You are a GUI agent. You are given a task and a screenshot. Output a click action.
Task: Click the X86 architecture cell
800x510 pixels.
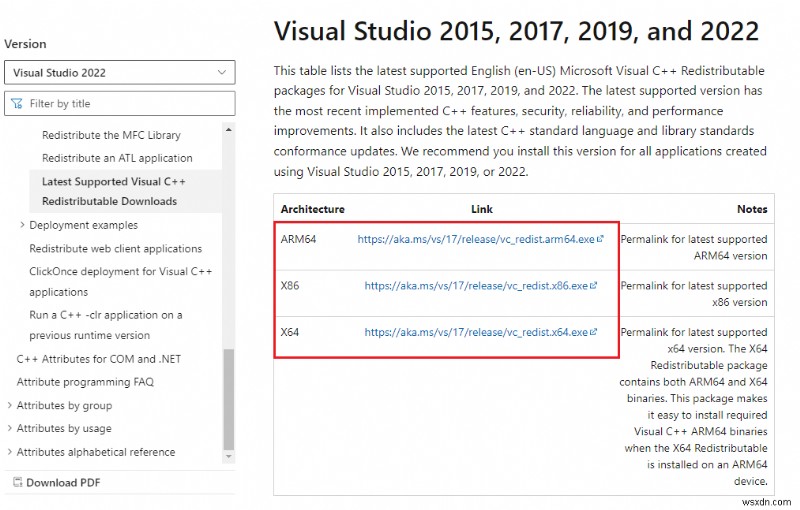pyautogui.click(x=290, y=286)
